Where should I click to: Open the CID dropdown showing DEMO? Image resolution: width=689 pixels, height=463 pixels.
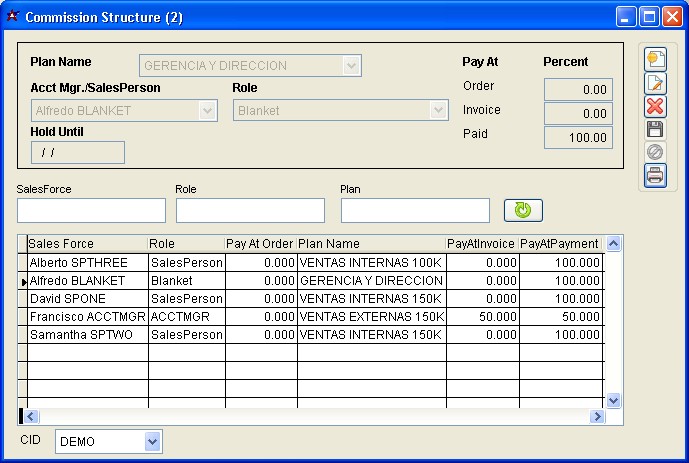pos(152,441)
